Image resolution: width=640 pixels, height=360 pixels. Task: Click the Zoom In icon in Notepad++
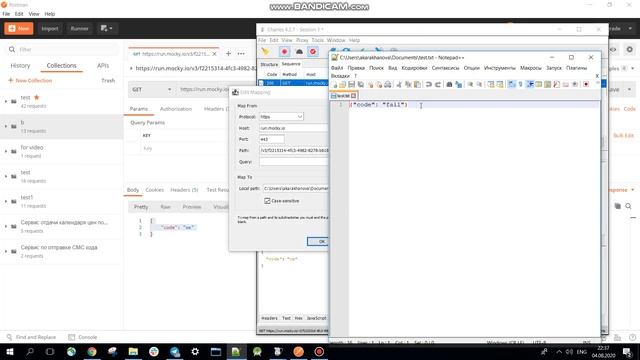(470, 84)
